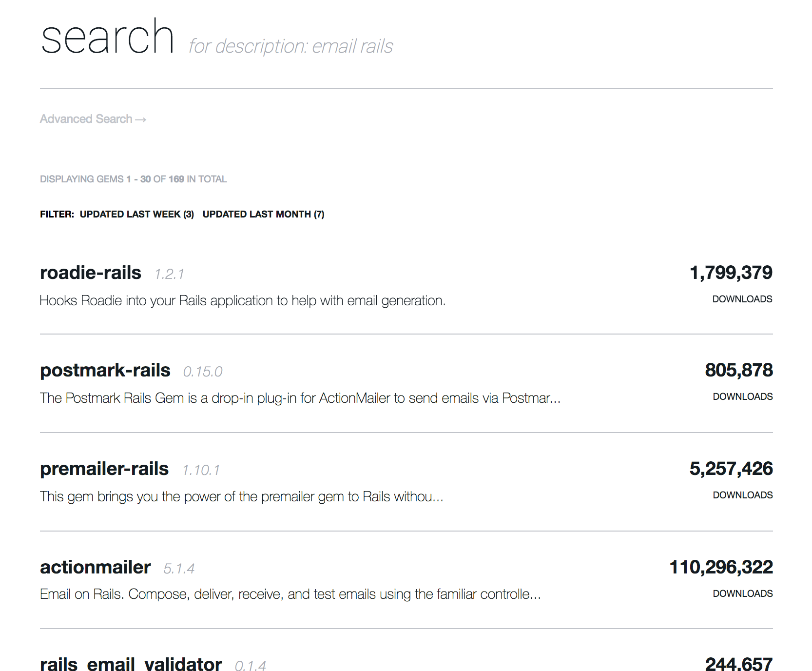Filter by Updated Last Week
This screenshot has height=671, width=812.
136,214
